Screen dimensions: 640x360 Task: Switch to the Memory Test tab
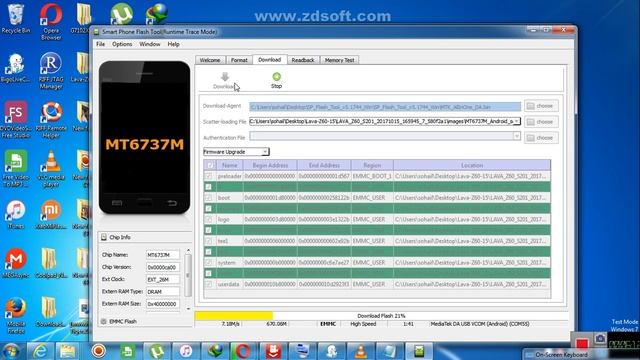(340, 60)
